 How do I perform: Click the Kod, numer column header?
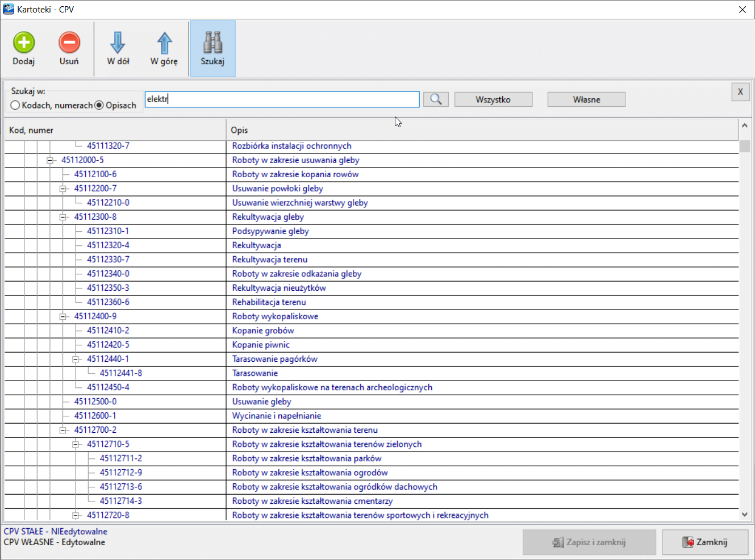115,130
